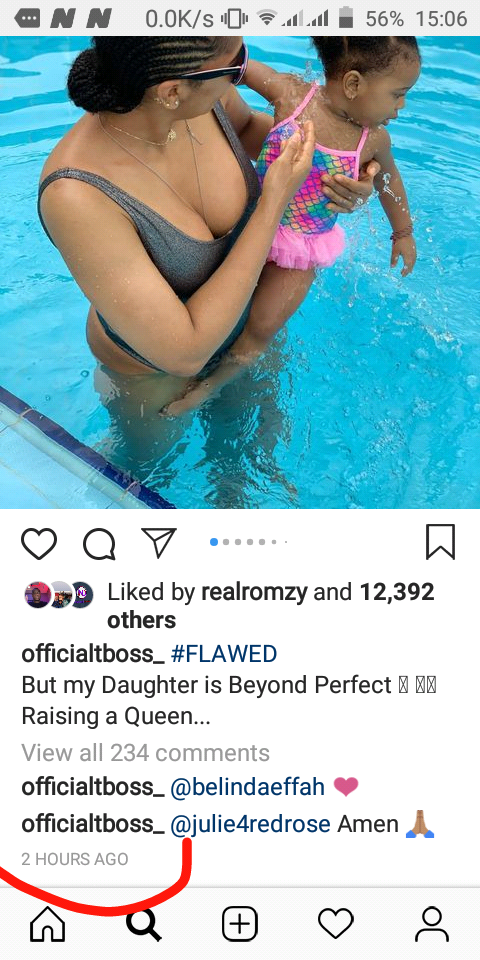View all 234 comments
480x960 pixels.
point(146,752)
